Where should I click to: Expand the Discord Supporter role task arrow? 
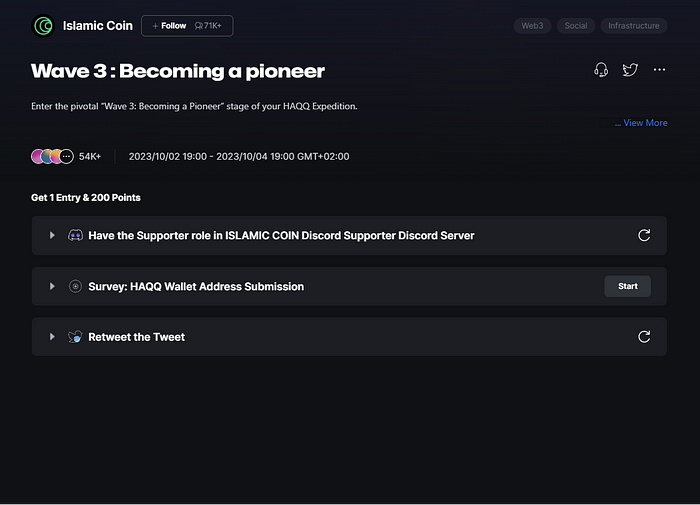point(52,235)
